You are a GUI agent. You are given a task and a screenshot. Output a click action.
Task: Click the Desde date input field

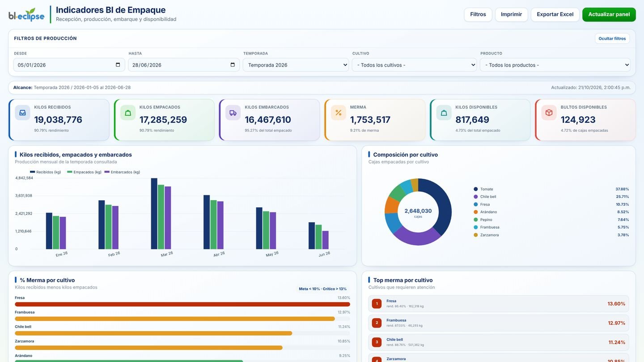click(69, 65)
